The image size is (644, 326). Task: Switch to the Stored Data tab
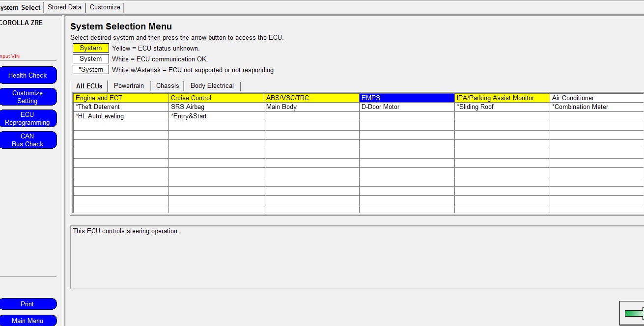(x=64, y=7)
